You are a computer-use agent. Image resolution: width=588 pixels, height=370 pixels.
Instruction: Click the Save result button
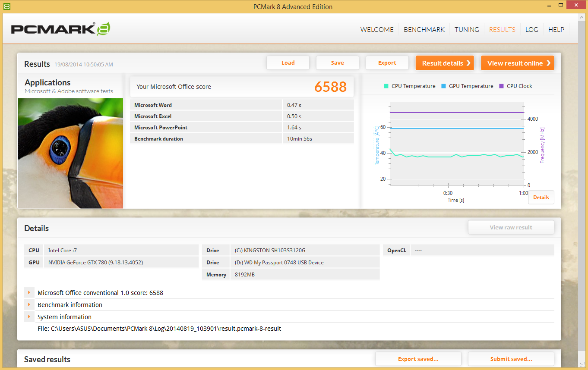pos(338,63)
